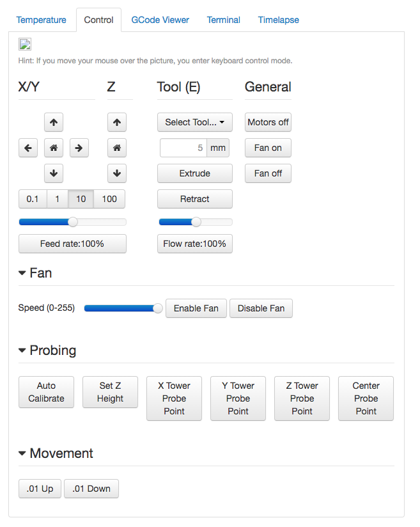Image resolution: width=420 pixels, height=527 pixels.
Task: Set jog step size to 1
Action: 57,199
